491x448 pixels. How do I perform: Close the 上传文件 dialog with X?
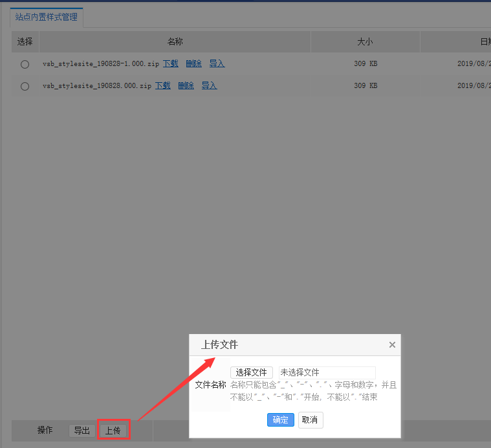coord(392,345)
